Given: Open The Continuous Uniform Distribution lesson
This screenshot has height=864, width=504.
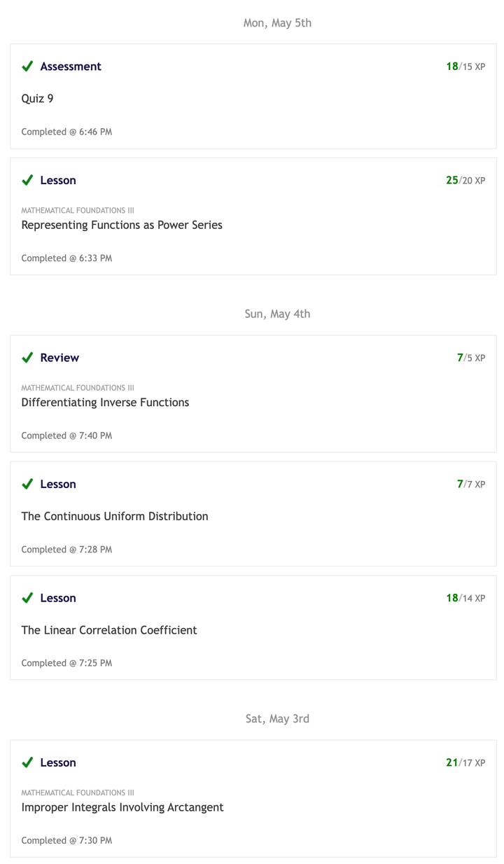Looking at the screenshot, I should [x=115, y=517].
